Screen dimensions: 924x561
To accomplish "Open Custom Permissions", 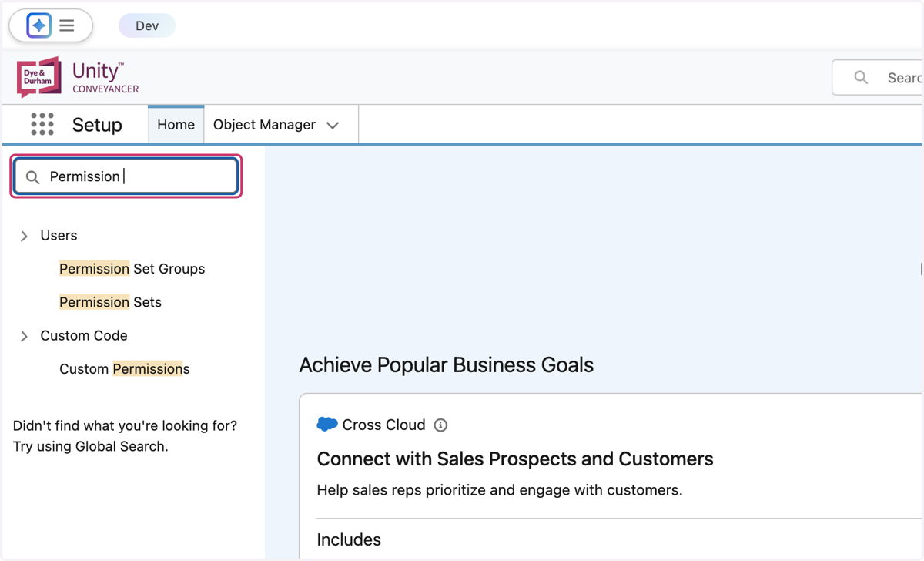I will point(124,369).
